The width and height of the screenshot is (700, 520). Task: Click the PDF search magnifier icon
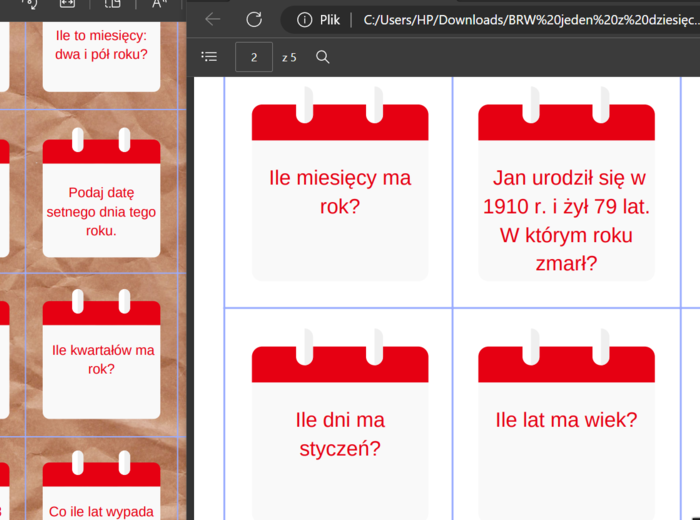point(323,57)
